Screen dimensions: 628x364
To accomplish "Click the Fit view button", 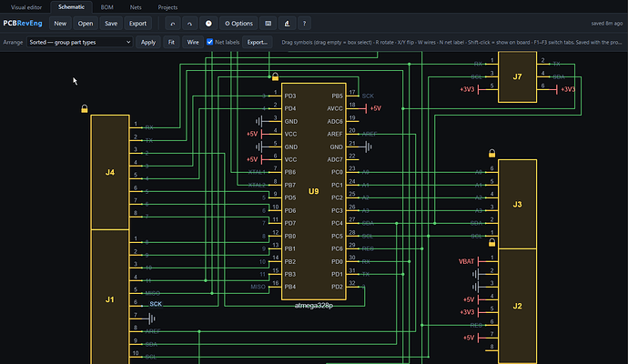I will (x=171, y=42).
